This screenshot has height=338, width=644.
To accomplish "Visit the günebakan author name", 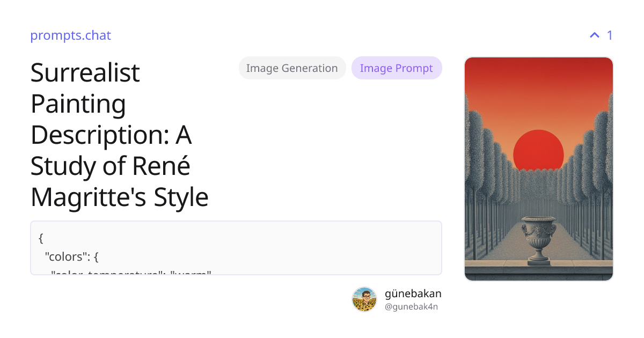I will click(413, 293).
